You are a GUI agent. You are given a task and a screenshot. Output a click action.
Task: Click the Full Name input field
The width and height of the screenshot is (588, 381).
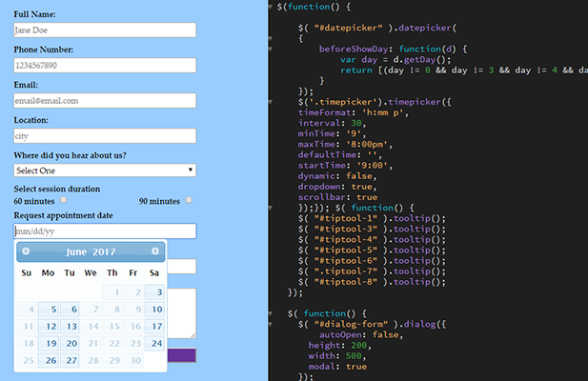click(105, 30)
